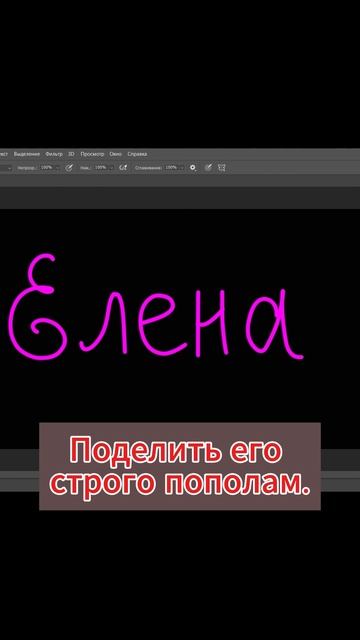Open symmetry paint butterfly icon
This screenshot has width=360, height=640.
[222, 167]
